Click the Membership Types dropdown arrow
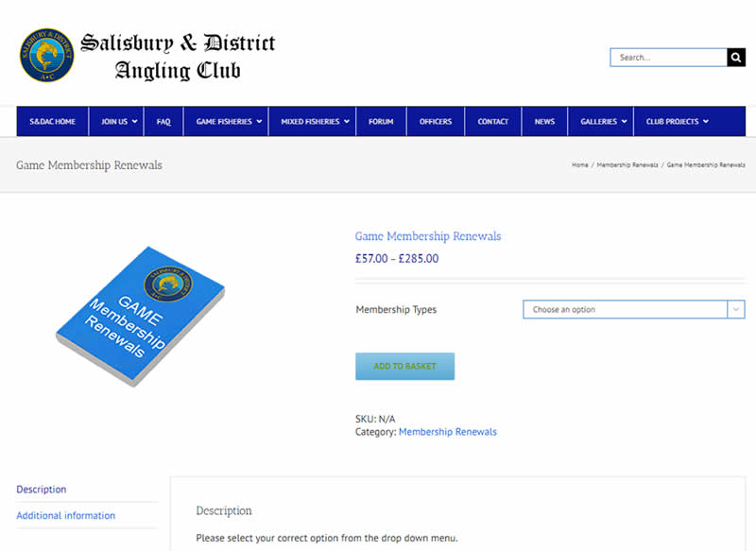 pos(736,309)
